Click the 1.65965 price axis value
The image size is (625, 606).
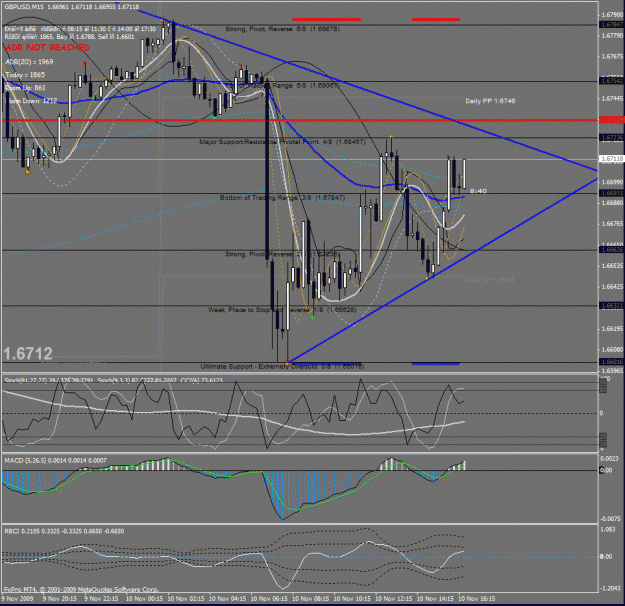pos(612,371)
